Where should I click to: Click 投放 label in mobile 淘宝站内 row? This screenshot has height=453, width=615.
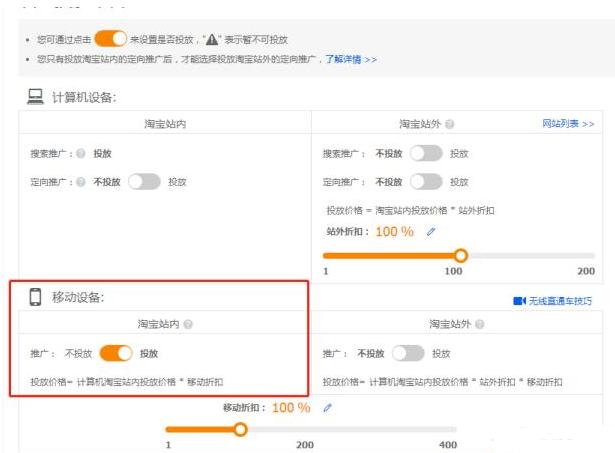[149, 353]
